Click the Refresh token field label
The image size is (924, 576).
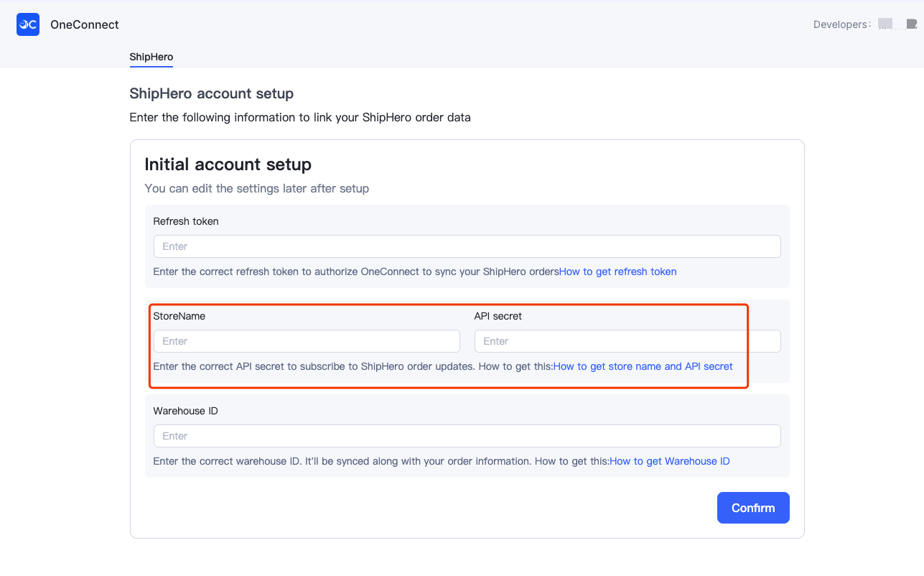pyautogui.click(x=186, y=221)
